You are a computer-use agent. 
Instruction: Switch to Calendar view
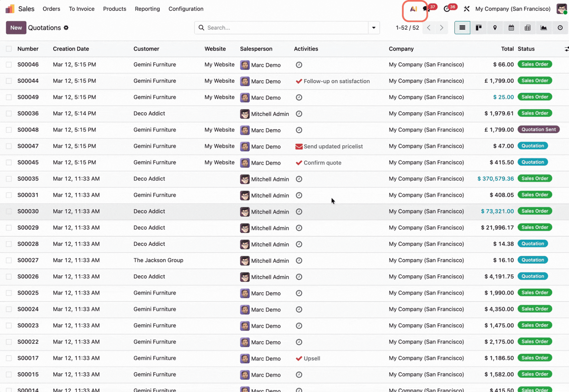511,28
